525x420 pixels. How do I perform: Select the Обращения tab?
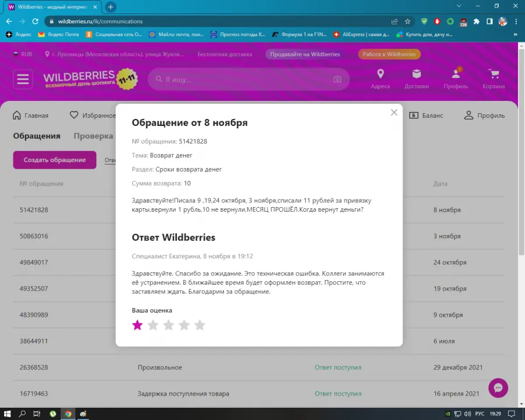[x=37, y=136]
